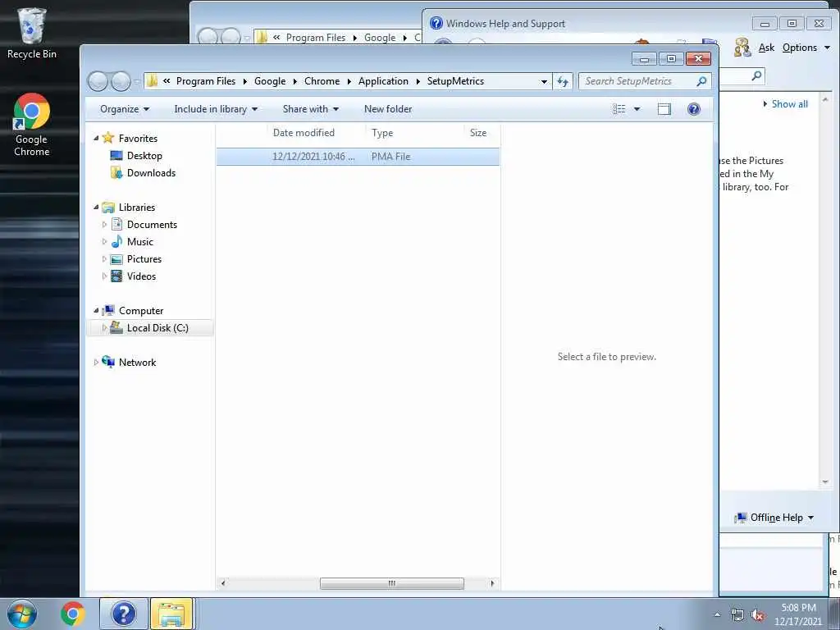
Task: Open the Include in library menu
Action: [x=216, y=109]
